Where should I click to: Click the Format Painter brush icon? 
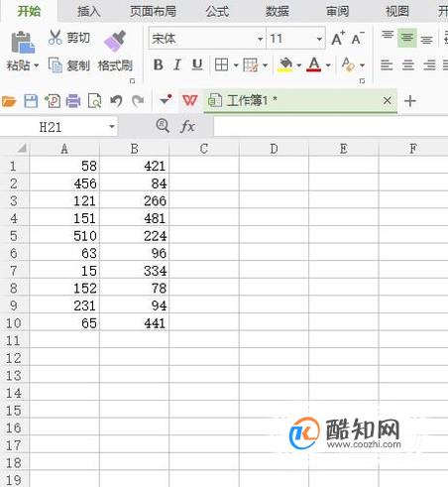pyautogui.click(x=115, y=41)
